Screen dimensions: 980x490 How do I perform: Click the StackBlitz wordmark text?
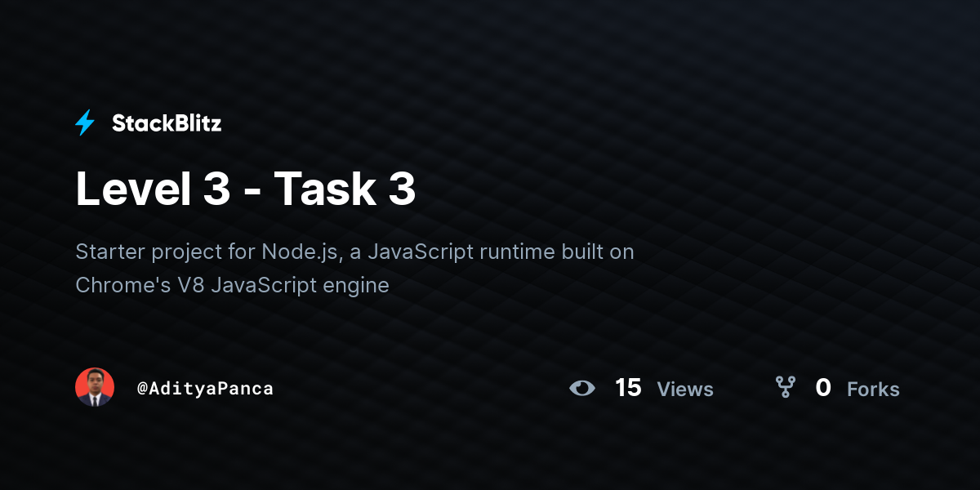point(167,123)
